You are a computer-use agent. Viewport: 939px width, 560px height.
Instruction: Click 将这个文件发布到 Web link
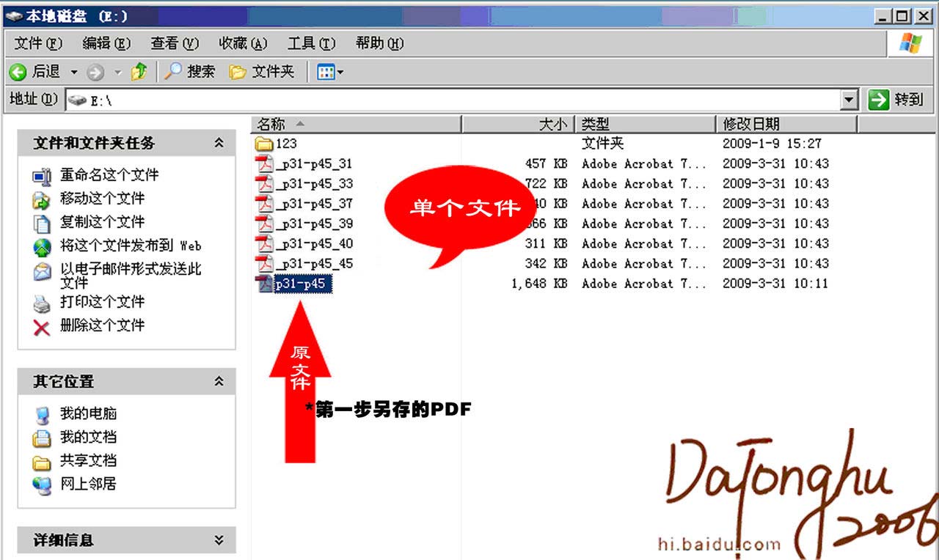coord(131,246)
